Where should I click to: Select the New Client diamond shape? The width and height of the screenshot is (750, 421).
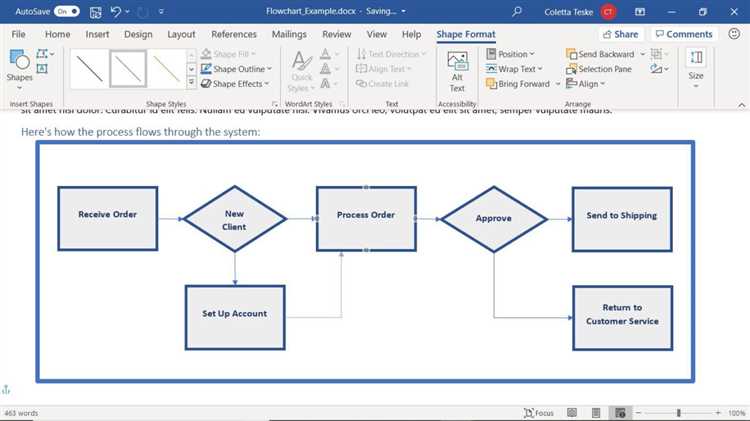click(x=234, y=219)
